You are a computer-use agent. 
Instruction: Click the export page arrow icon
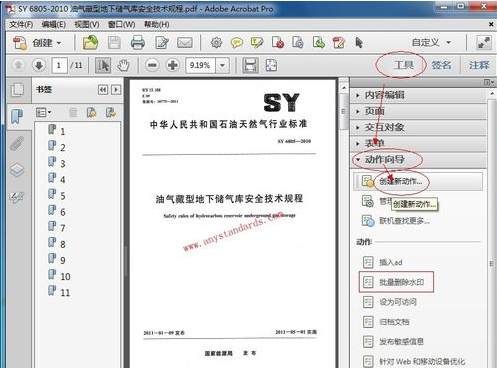[319, 43]
